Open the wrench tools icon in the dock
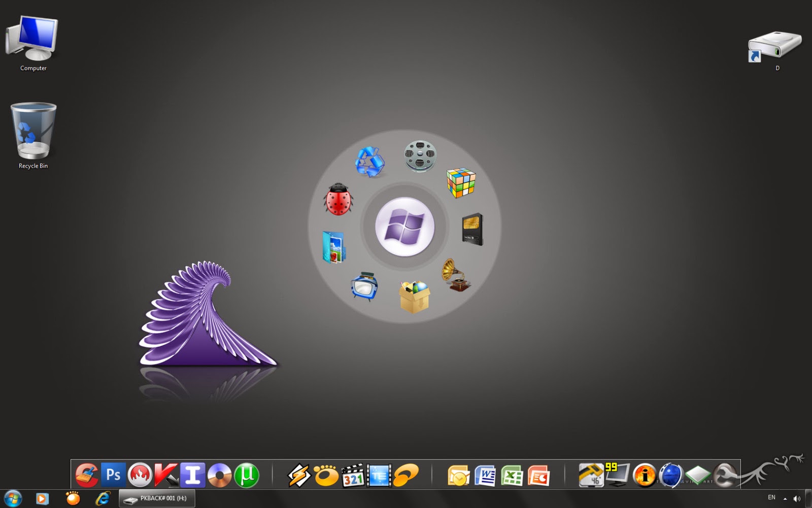Viewport: 812px width, 508px height. pos(725,475)
